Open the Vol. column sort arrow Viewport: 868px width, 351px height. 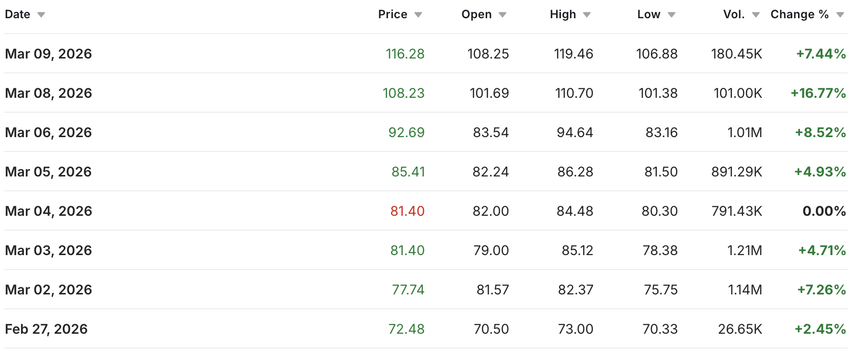[756, 15]
